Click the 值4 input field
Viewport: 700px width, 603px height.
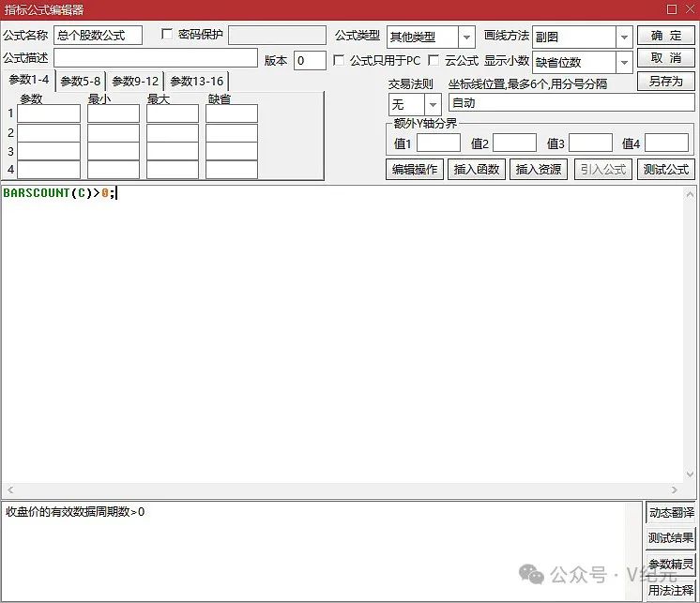tap(666, 143)
